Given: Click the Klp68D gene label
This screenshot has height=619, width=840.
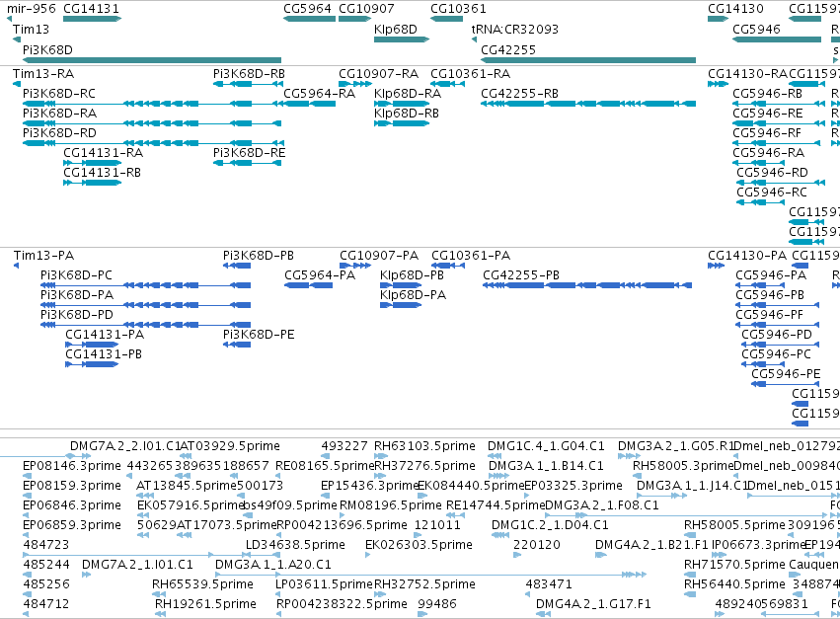Looking at the screenshot, I should (396, 29).
